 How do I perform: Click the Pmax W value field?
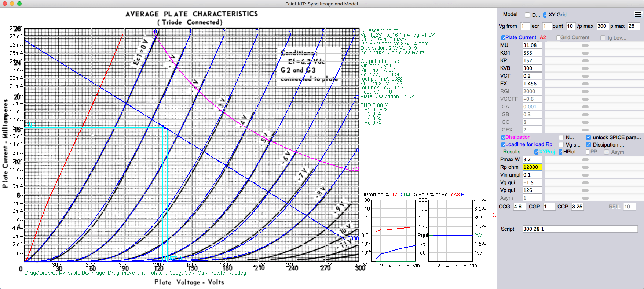point(532,159)
